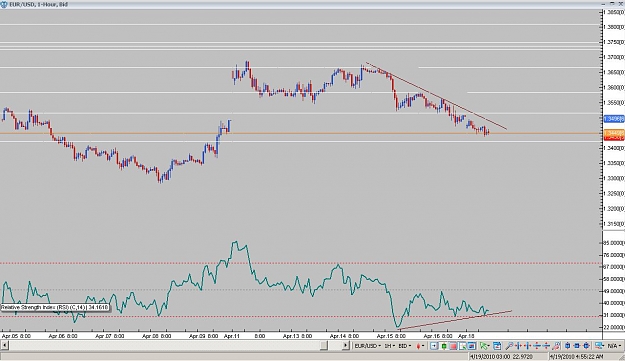This screenshot has height=361, width=625.
Task: Click the first vertical-bar horizontal zoom icon
Action: 519,346
